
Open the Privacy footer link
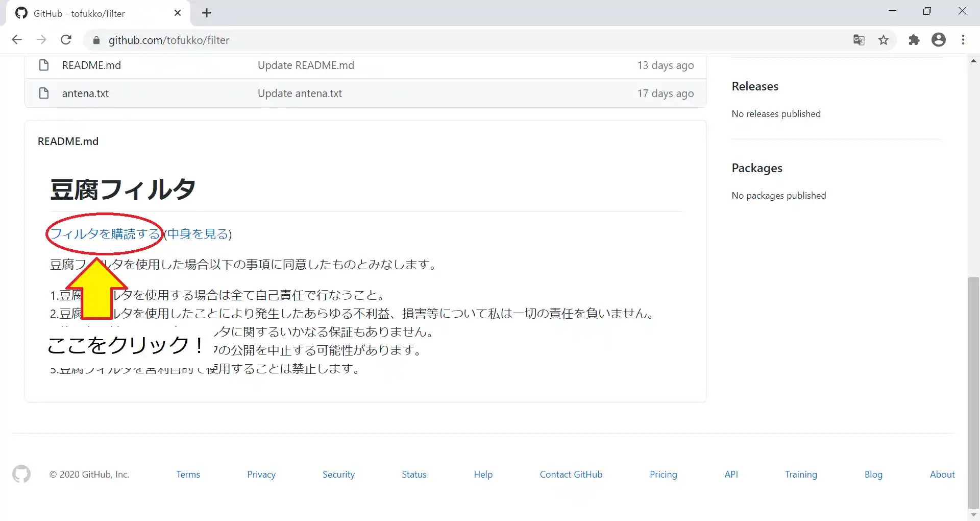click(x=261, y=475)
